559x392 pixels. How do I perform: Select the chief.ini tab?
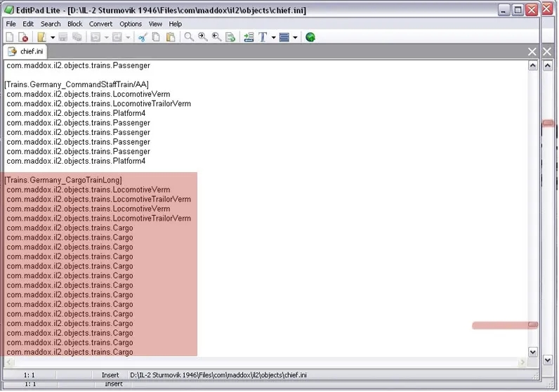(25, 52)
